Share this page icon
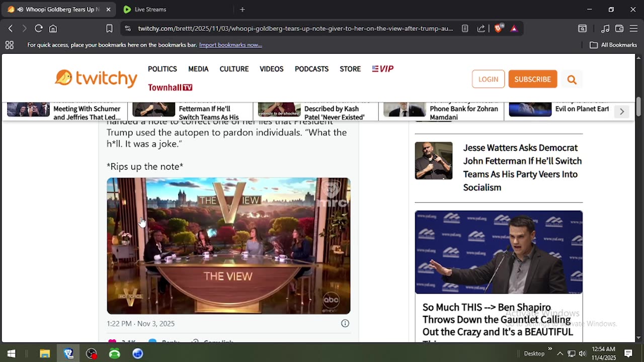The image size is (644, 362). 481,29
